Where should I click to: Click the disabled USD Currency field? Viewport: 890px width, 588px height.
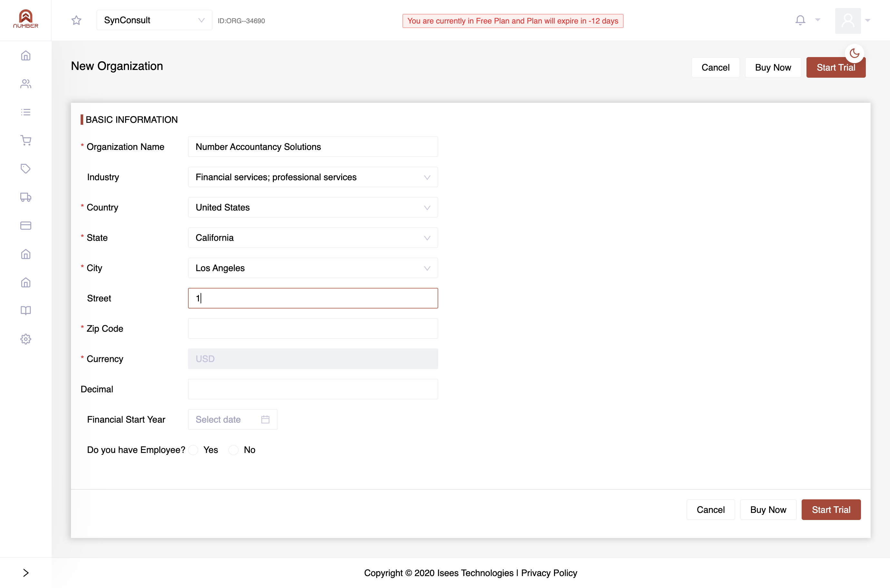click(313, 359)
